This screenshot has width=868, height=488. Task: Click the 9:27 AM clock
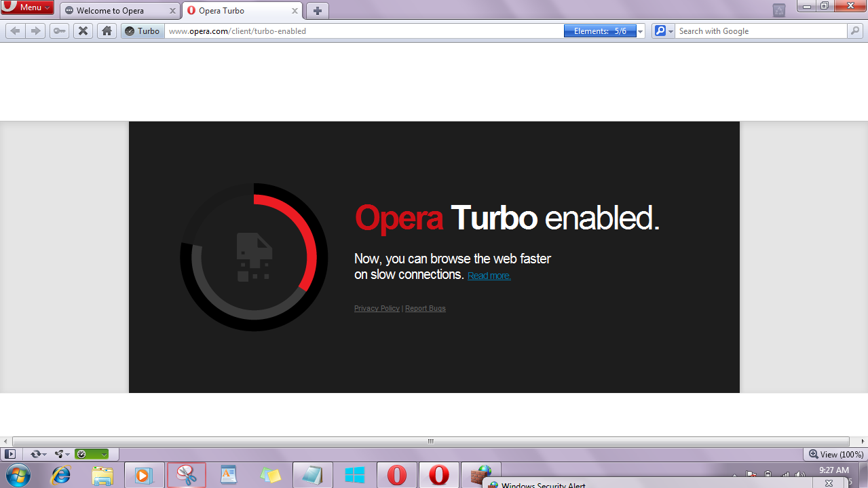pyautogui.click(x=834, y=470)
